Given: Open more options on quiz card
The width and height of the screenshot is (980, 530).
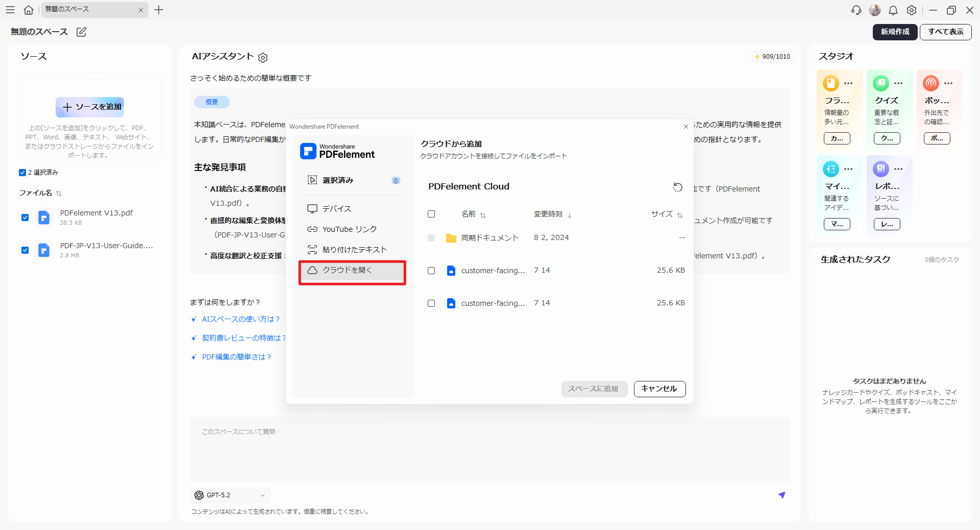Looking at the screenshot, I should pyautogui.click(x=898, y=83).
